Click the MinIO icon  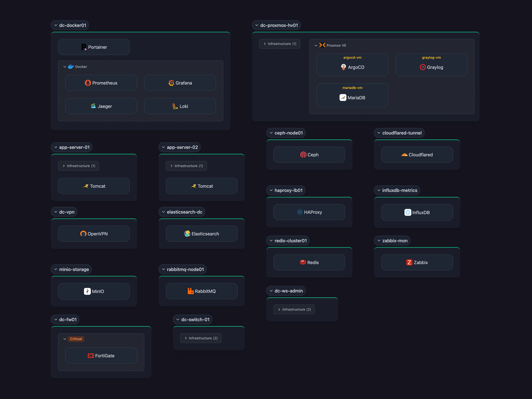coord(87,291)
